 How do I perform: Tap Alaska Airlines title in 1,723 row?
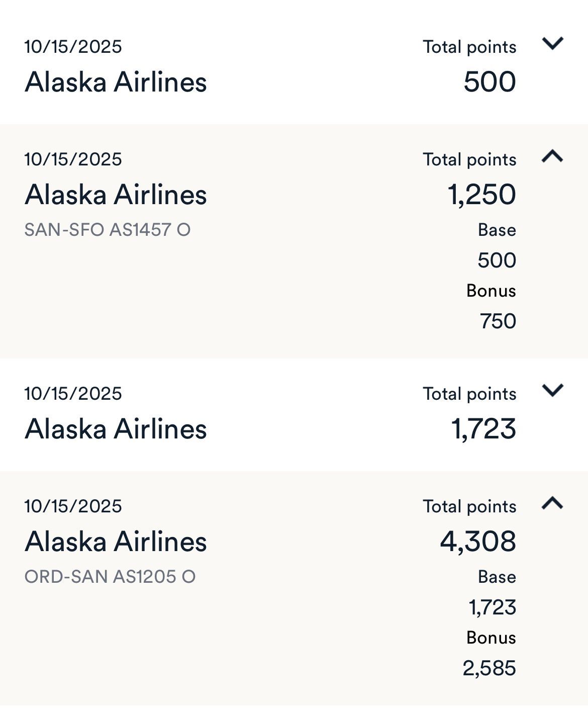(x=116, y=429)
